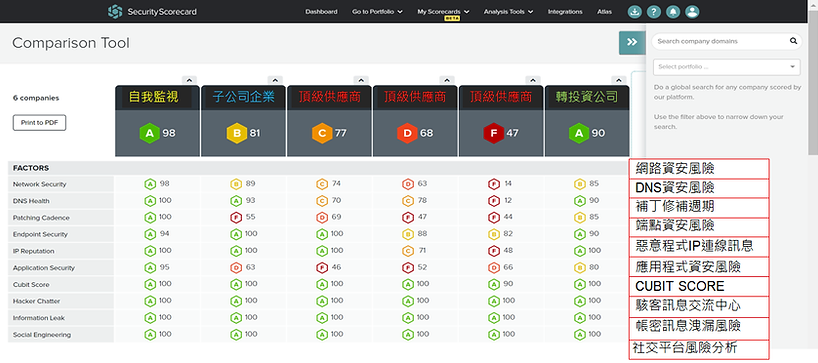The width and height of the screenshot is (818, 363).
Task: Open the user profile icon
Action: click(x=692, y=12)
